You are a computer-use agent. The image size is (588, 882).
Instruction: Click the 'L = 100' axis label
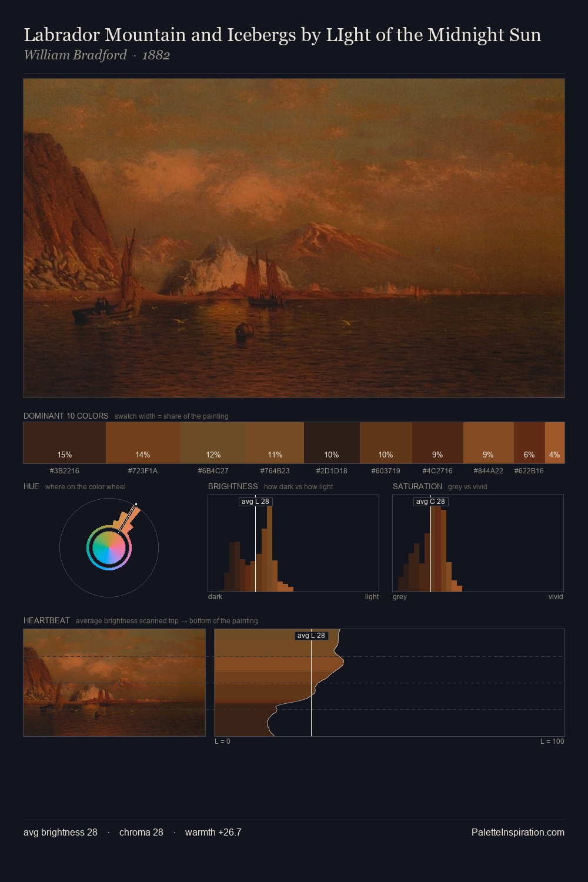click(552, 741)
